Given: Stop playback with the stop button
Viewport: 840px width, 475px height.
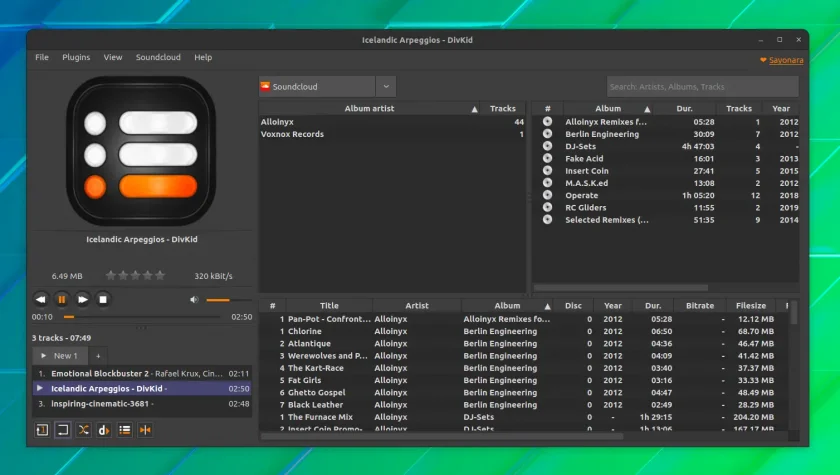Looking at the screenshot, I should click(x=103, y=299).
